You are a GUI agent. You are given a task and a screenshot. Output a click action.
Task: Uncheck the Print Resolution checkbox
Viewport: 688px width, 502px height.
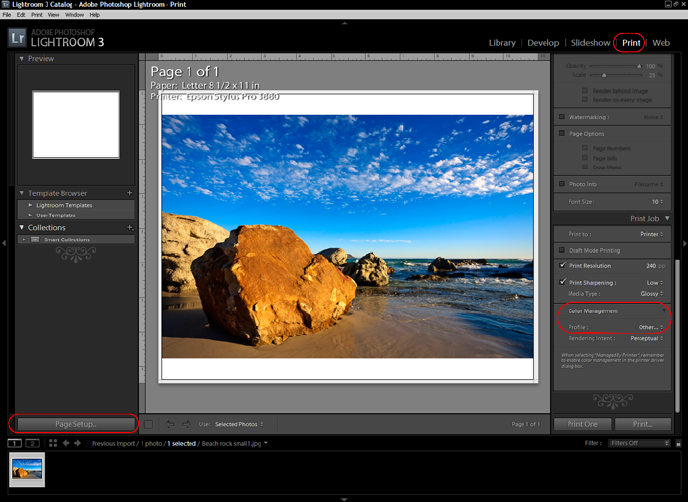(x=562, y=266)
